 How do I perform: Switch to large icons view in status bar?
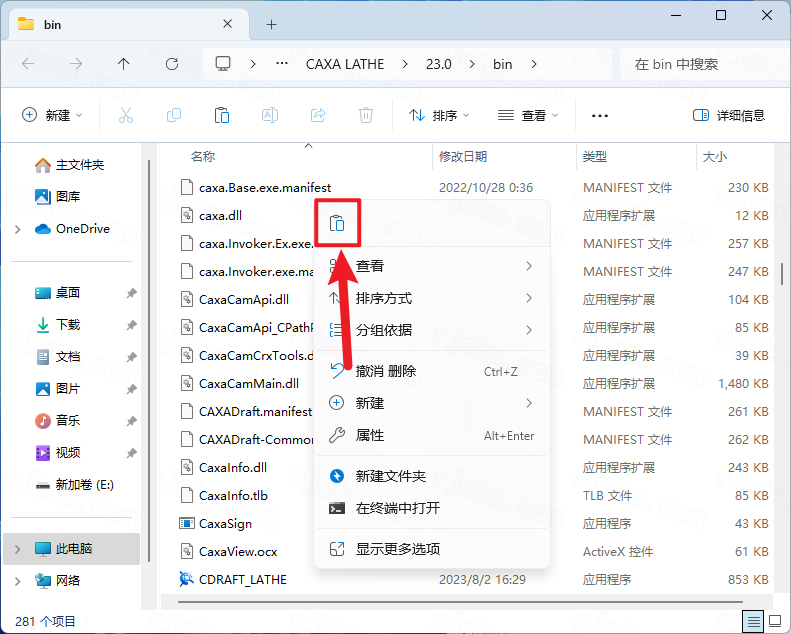774,621
